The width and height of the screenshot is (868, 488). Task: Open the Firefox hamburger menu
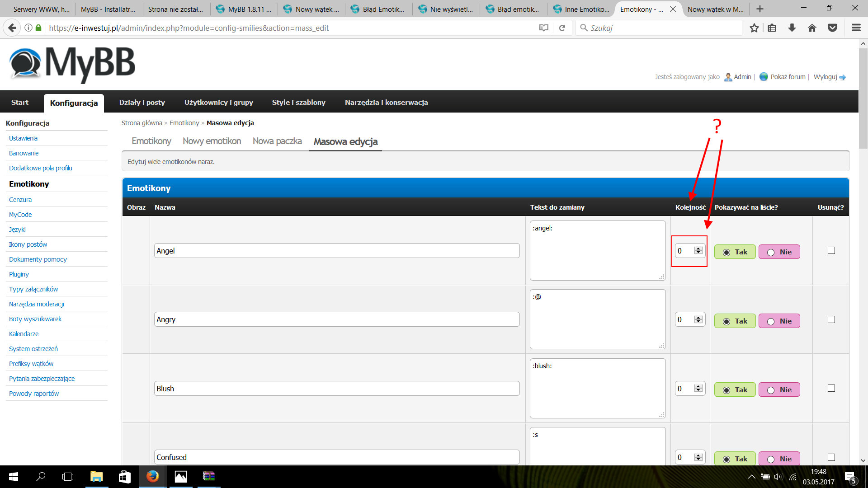856,28
